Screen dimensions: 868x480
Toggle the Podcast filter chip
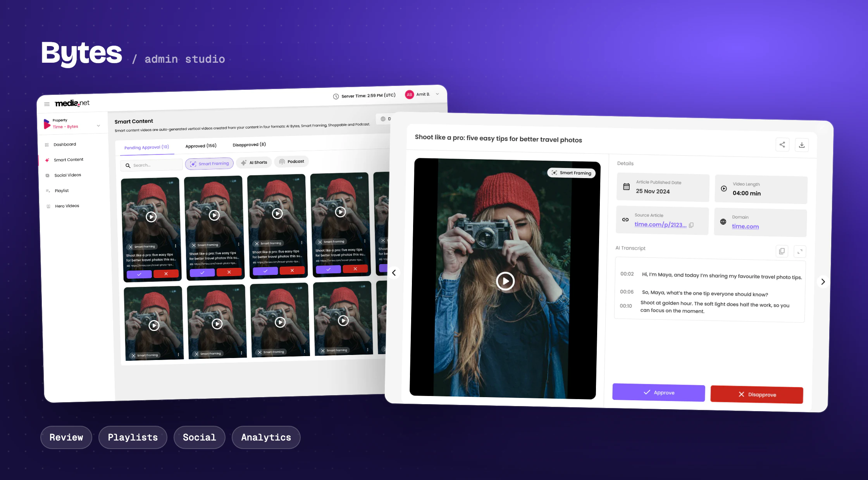tap(291, 161)
